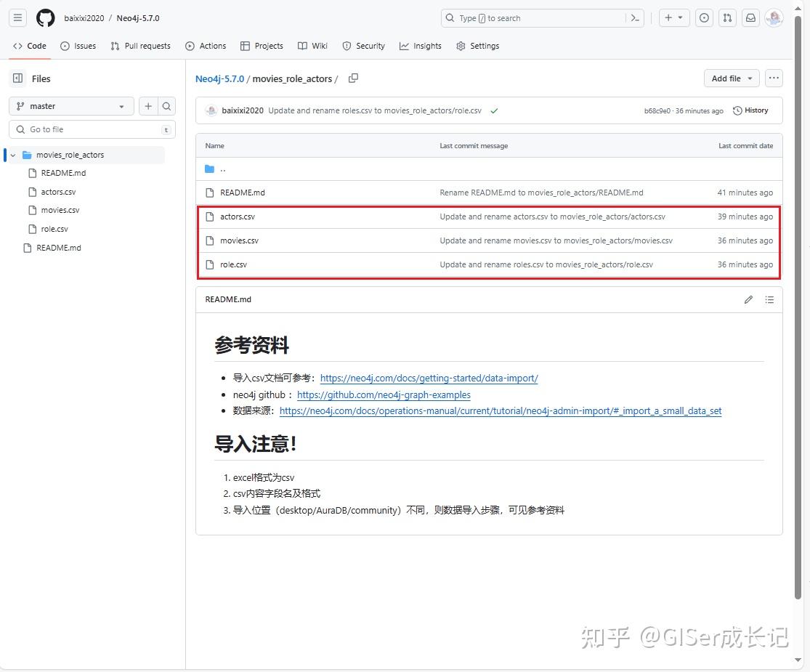Open the Neo4j data-import documentation link
The width and height of the screenshot is (810, 672).
tap(429, 378)
